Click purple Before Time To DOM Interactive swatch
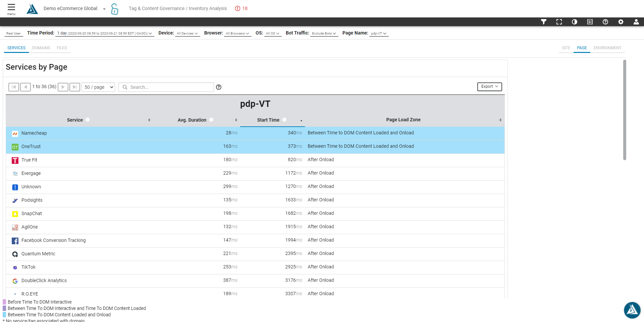Viewport: 644px width, 322px height. pyautogui.click(x=4, y=302)
